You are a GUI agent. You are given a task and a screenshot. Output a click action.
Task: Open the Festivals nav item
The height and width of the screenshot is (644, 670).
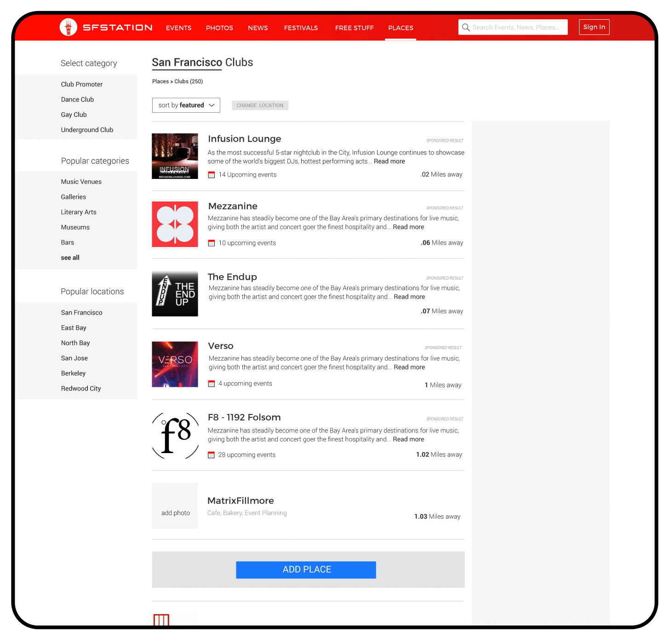pyautogui.click(x=301, y=28)
